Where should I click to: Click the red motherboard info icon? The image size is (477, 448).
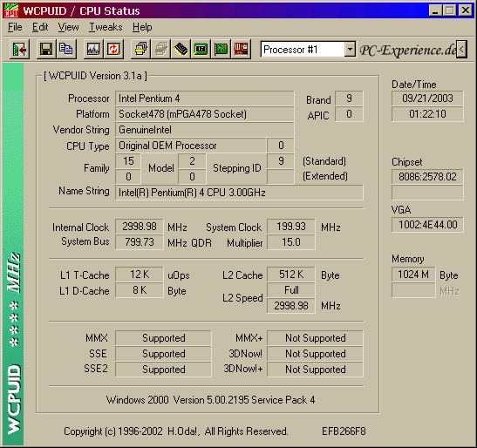pos(241,49)
